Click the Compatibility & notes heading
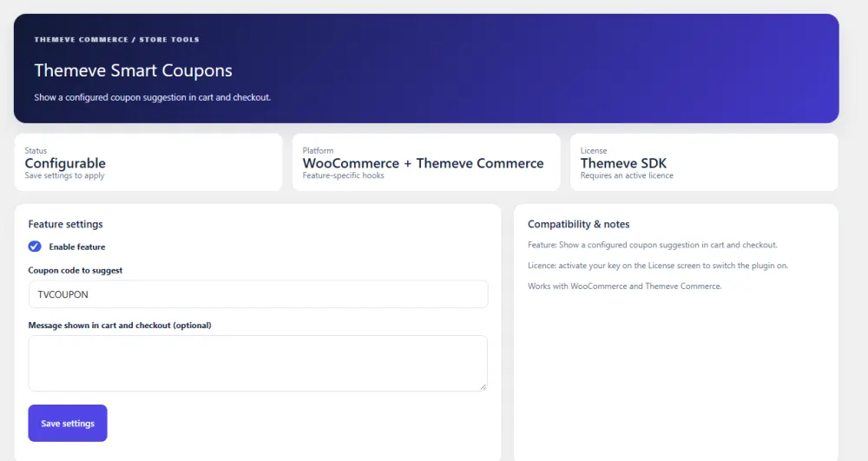This screenshot has height=461, width=868. (578, 224)
